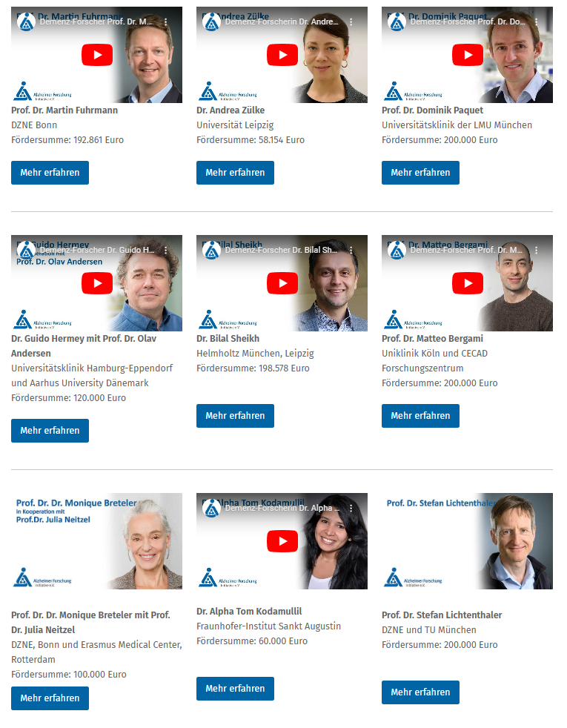This screenshot has height=728, width=567.
Task: Click the Stefan Lichtenthaler portrait image
Action: pyautogui.click(x=467, y=541)
